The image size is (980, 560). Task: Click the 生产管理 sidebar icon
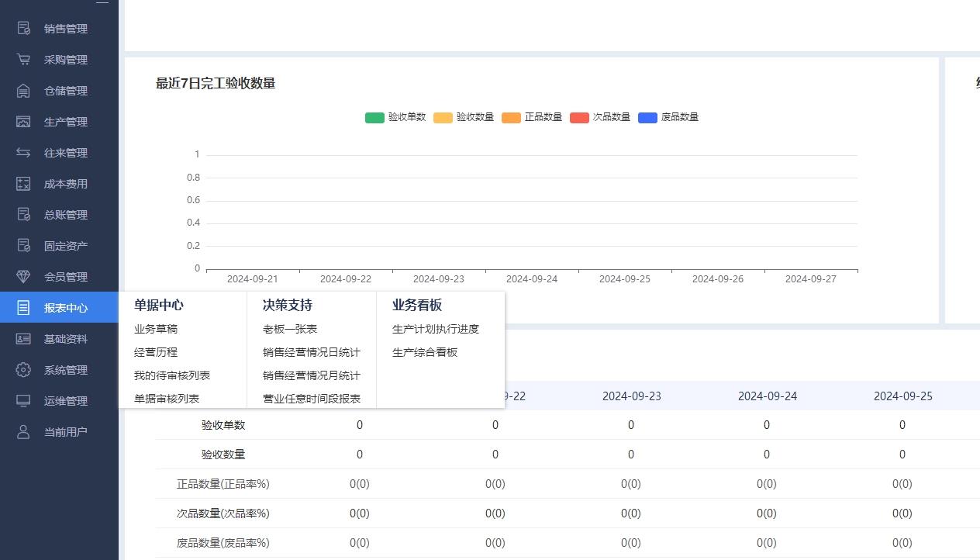point(23,122)
